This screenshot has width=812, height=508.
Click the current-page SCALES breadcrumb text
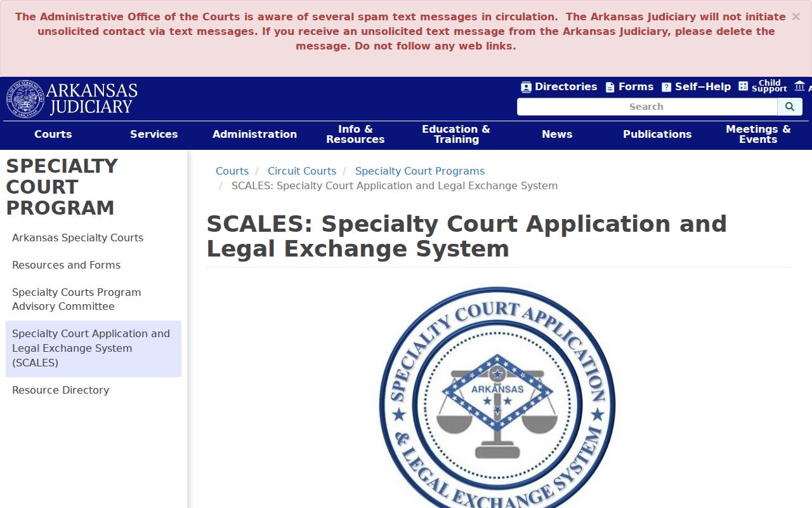(395, 186)
